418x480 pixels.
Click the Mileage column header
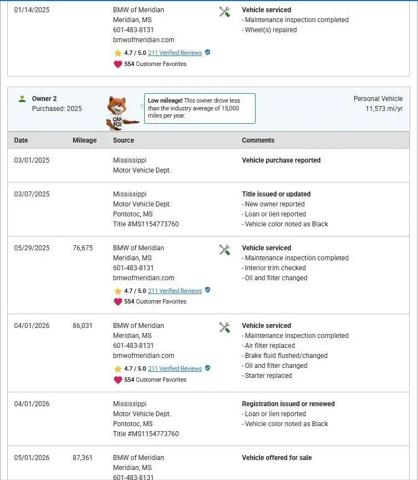(x=84, y=140)
